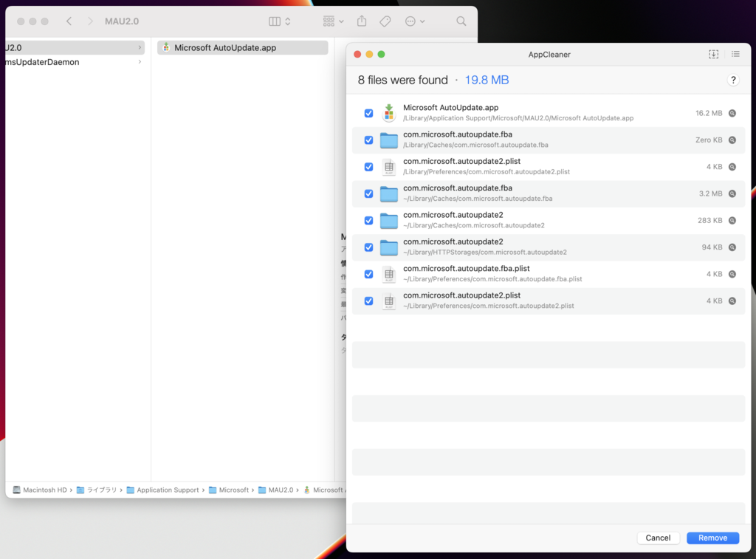Click the Finder back navigation arrow
The image size is (756, 559).
(68, 21)
